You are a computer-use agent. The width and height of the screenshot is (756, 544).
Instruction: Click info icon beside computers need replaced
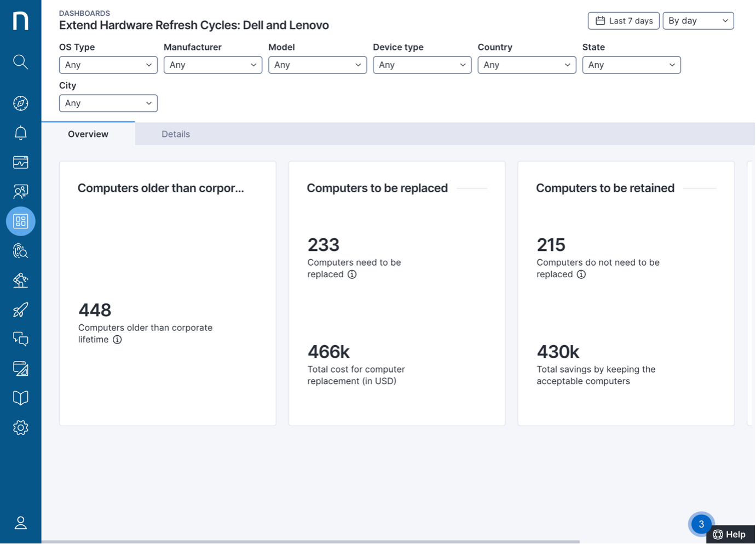coord(352,274)
